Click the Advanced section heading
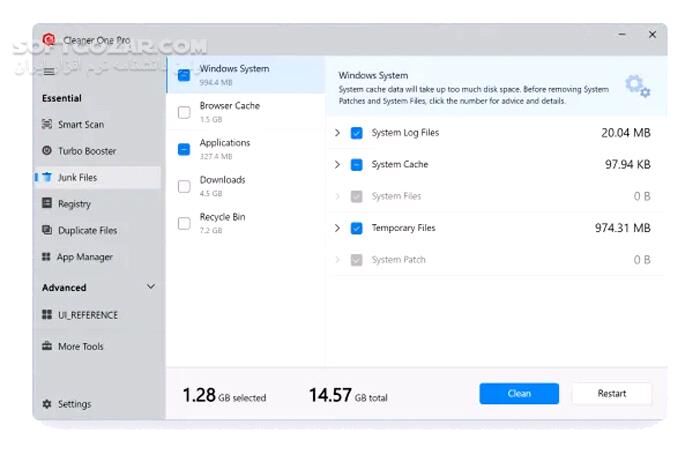This screenshot has height=462, width=700. coord(64,287)
